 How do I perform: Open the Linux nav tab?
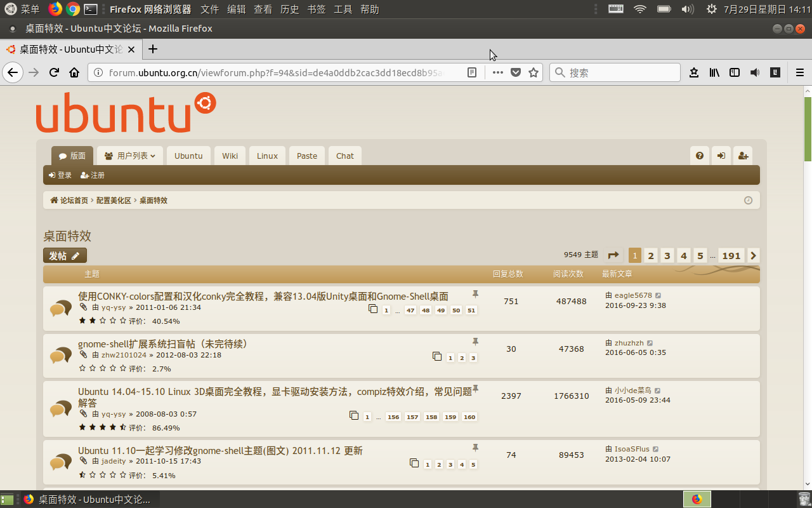tap(267, 156)
